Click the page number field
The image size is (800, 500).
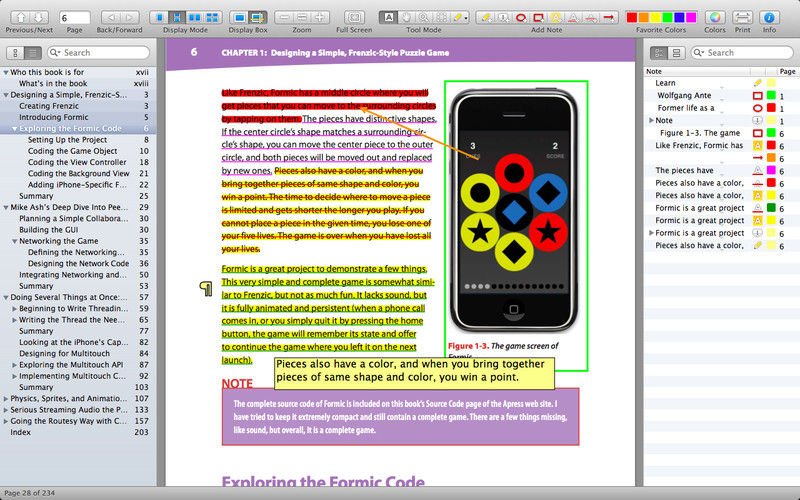point(74,18)
